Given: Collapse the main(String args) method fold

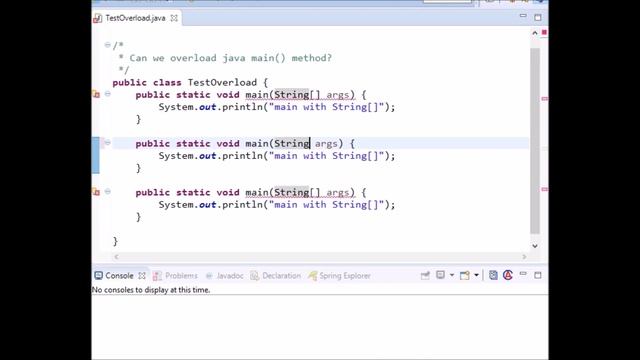Looking at the screenshot, I should [108, 143].
